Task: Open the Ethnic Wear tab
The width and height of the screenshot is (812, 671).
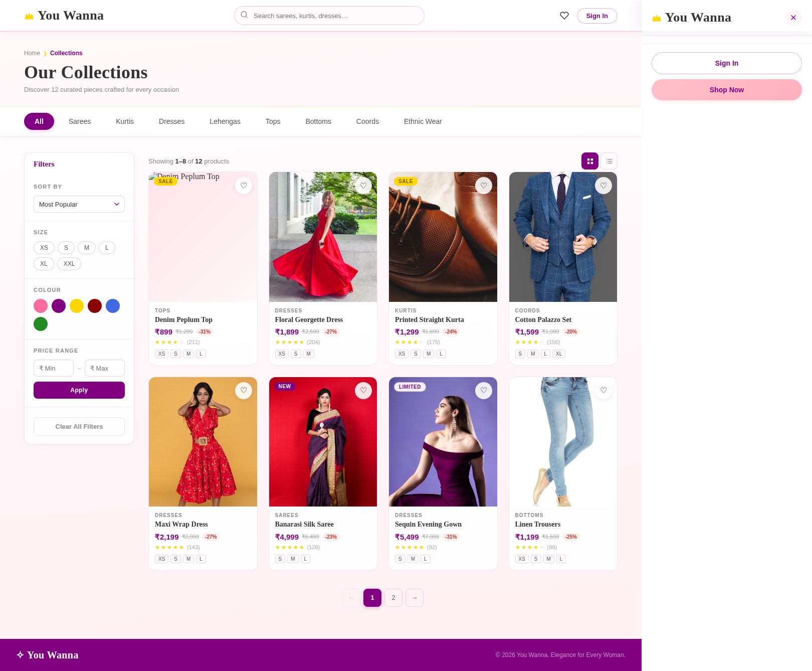Action: click(423, 121)
